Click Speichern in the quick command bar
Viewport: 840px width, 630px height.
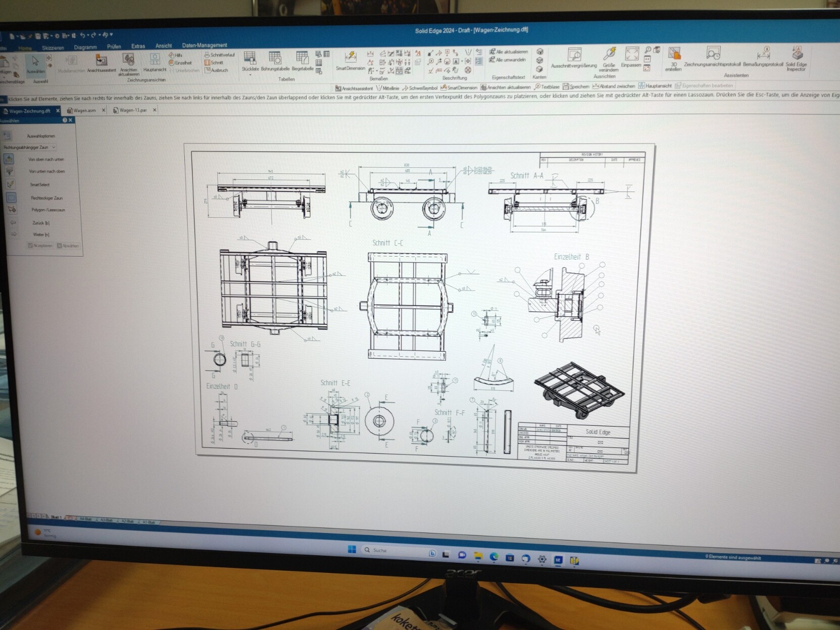[x=576, y=86]
